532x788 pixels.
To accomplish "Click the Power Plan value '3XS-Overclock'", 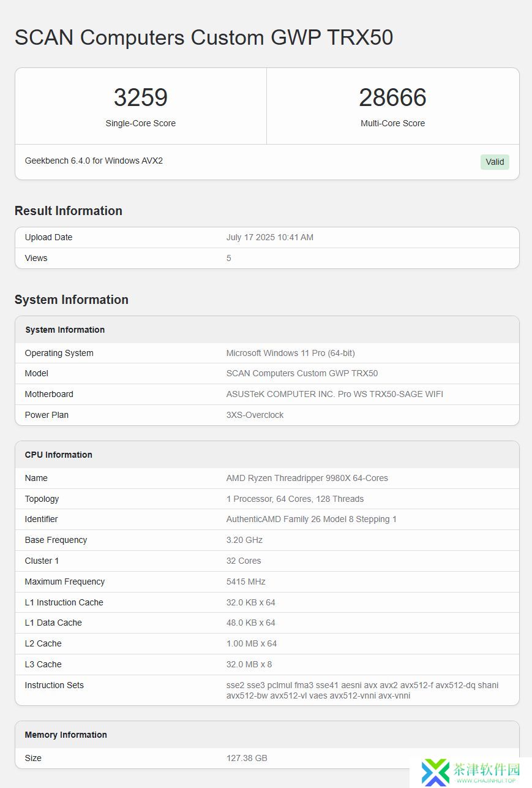I will 255,415.
